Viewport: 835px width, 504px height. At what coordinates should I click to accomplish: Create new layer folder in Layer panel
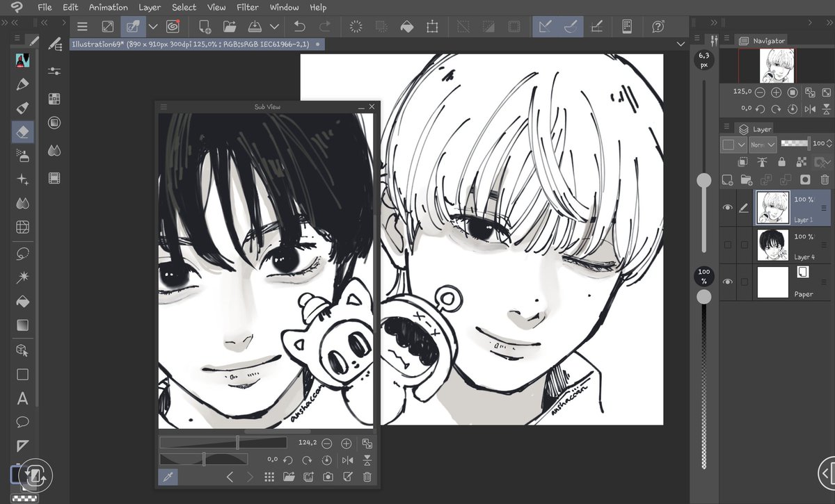[747, 179]
